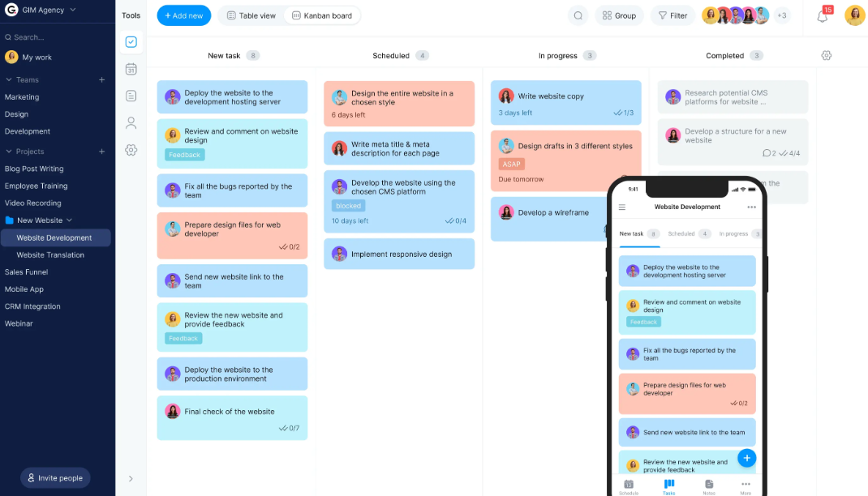Click the search magnifier icon in top bar
The image size is (868, 496).
point(578,15)
